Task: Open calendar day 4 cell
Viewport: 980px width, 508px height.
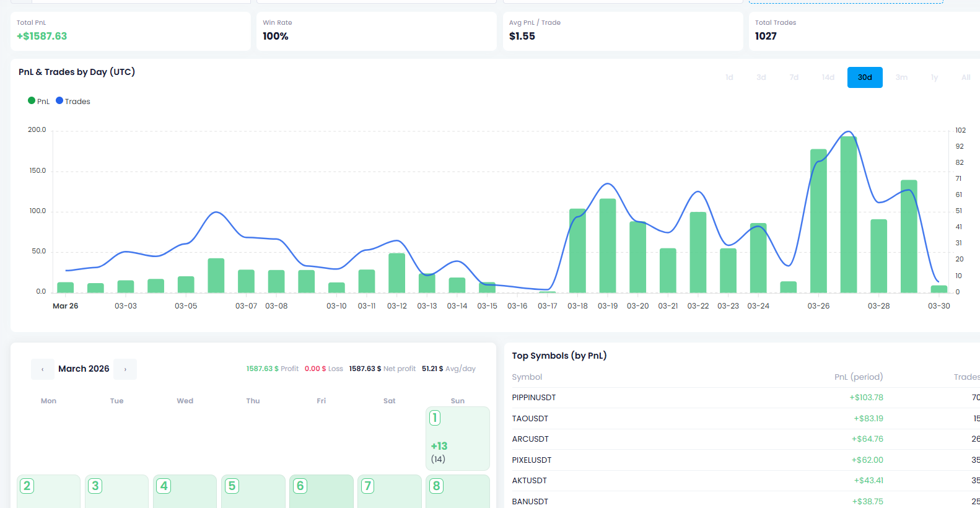Action: pos(185,491)
